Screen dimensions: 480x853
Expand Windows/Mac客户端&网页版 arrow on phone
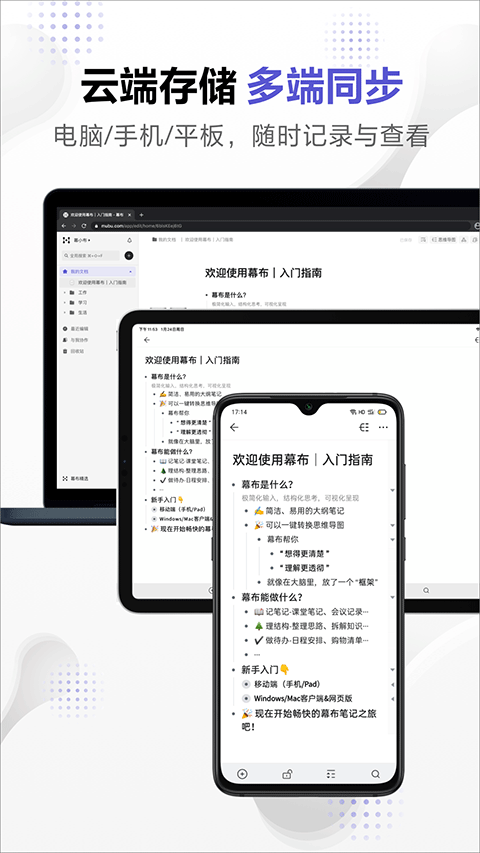click(x=392, y=699)
